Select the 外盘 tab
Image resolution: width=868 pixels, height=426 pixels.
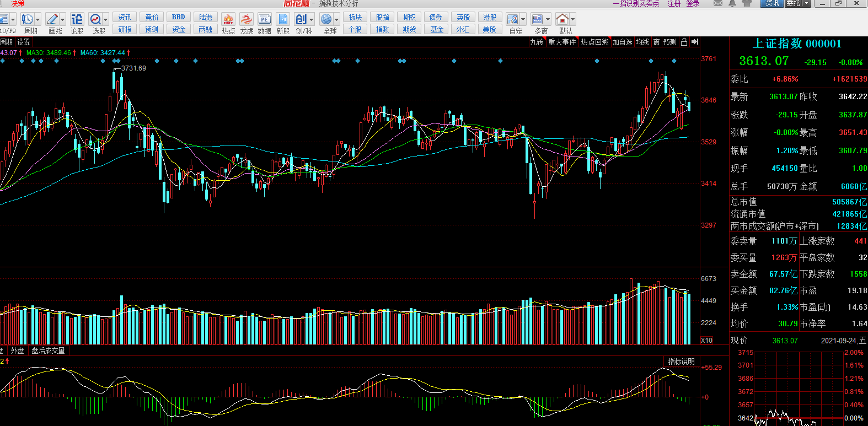pos(17,350)
